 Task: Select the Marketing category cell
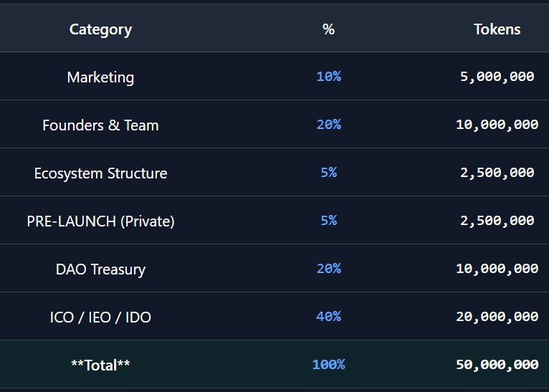[x=100, y=77]
